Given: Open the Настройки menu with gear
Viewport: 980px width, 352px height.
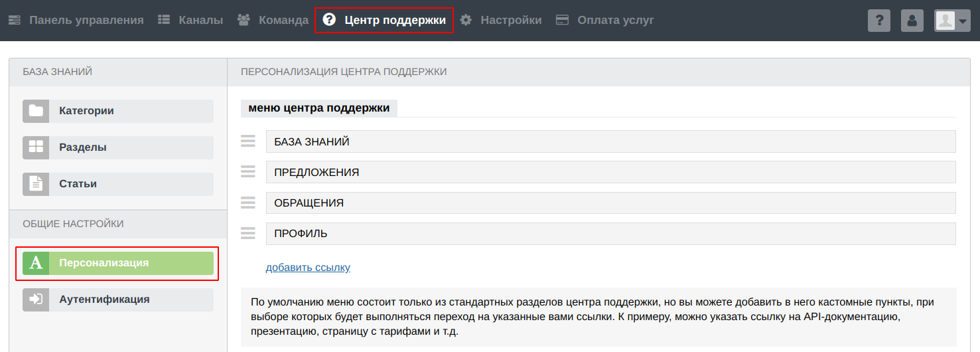Looking at the screenshot, I should click(x=501, y=20).
